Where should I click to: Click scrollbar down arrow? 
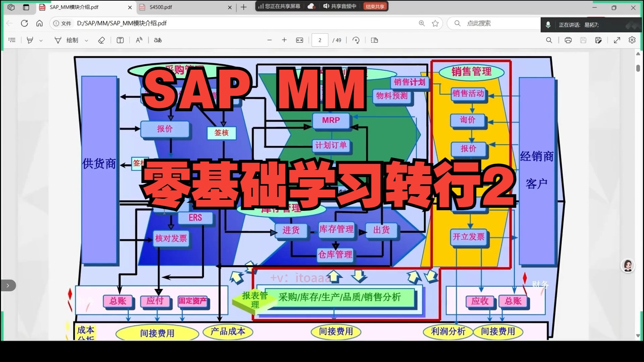638,336
